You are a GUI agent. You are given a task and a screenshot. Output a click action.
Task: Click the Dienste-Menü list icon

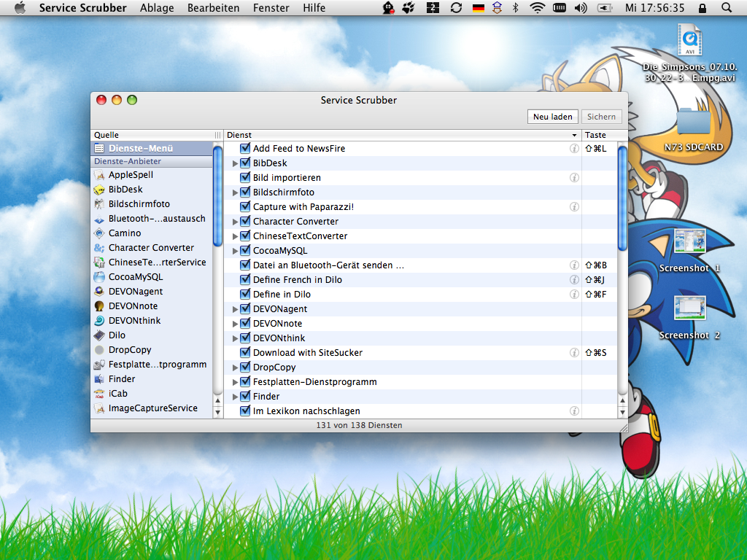point(99,148)
